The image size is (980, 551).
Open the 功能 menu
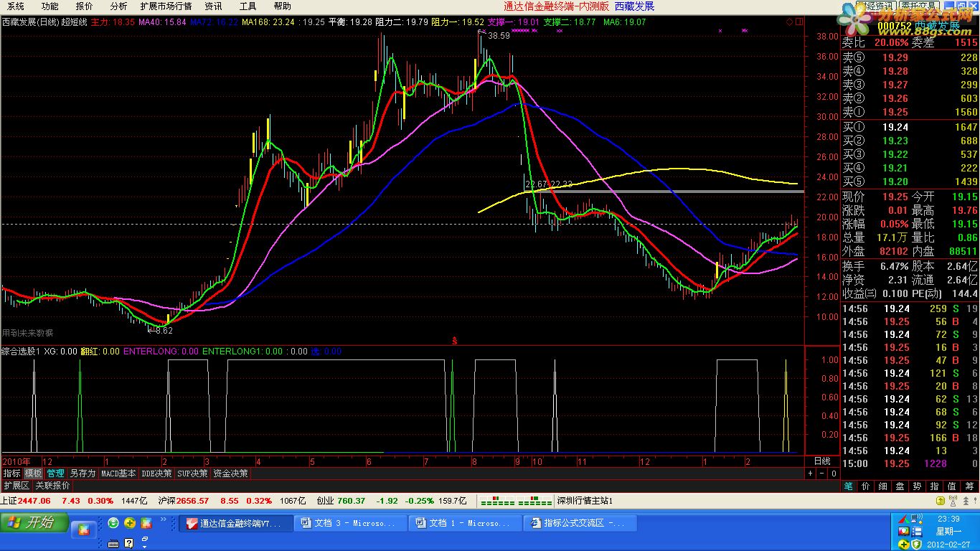coord(50,6)
